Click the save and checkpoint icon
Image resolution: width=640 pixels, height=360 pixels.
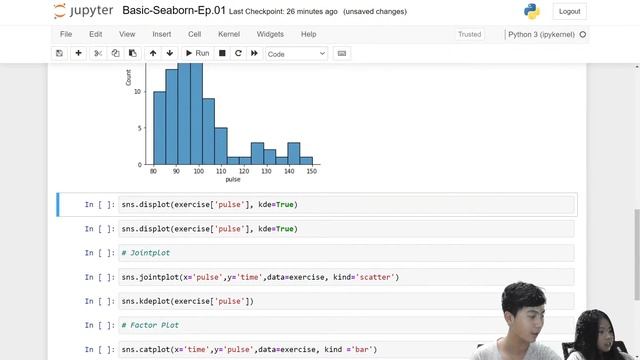coord(60,53)
